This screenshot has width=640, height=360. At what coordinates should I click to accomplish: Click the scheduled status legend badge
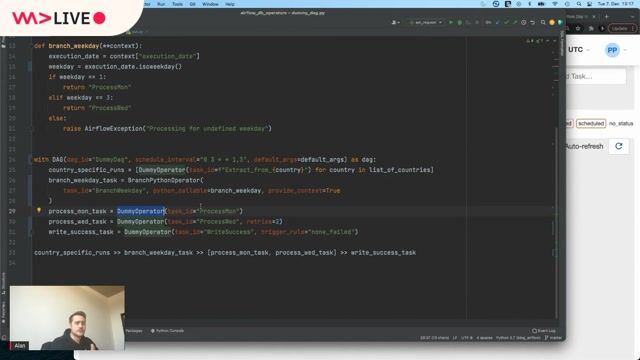(x=591, y=123)
